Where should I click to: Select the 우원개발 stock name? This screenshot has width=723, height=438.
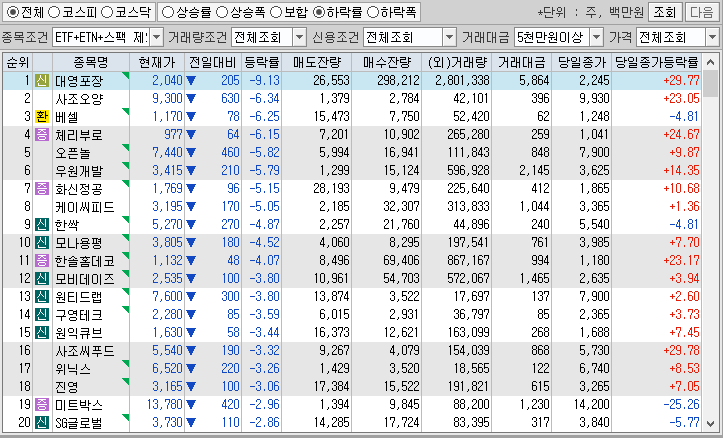79,171
